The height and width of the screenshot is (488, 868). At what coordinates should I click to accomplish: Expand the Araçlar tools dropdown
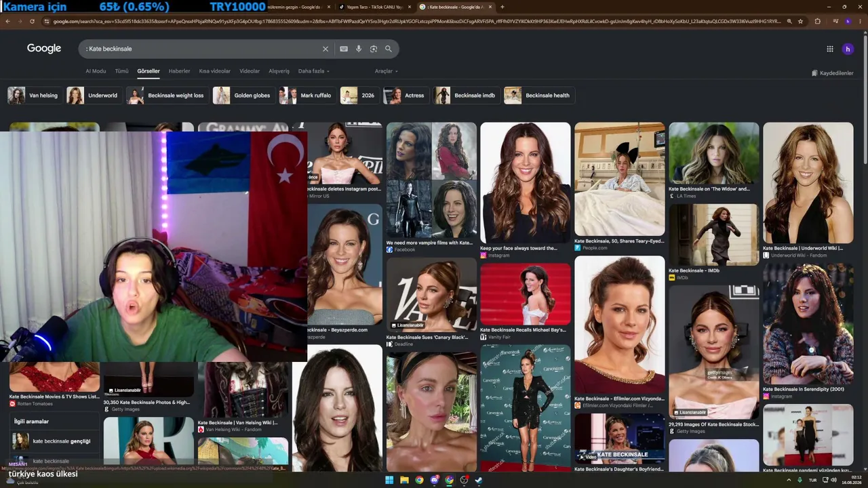click(386, 71)
